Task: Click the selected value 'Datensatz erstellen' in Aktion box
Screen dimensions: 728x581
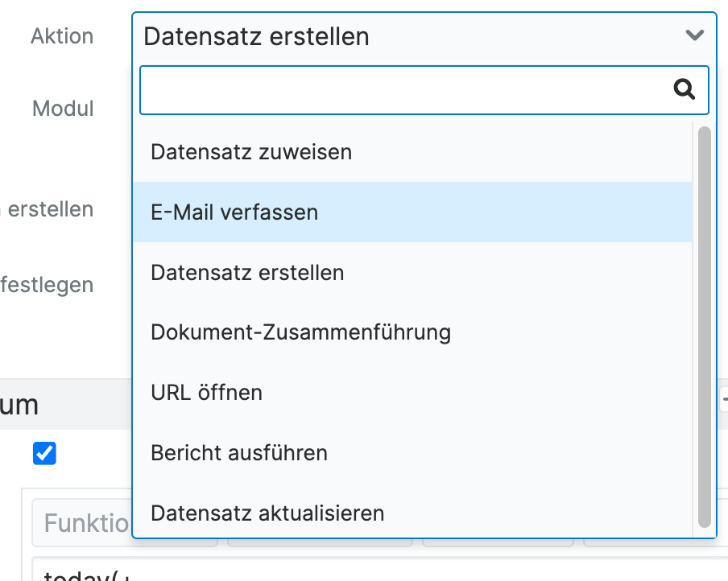Action: [x=256, y=36]
